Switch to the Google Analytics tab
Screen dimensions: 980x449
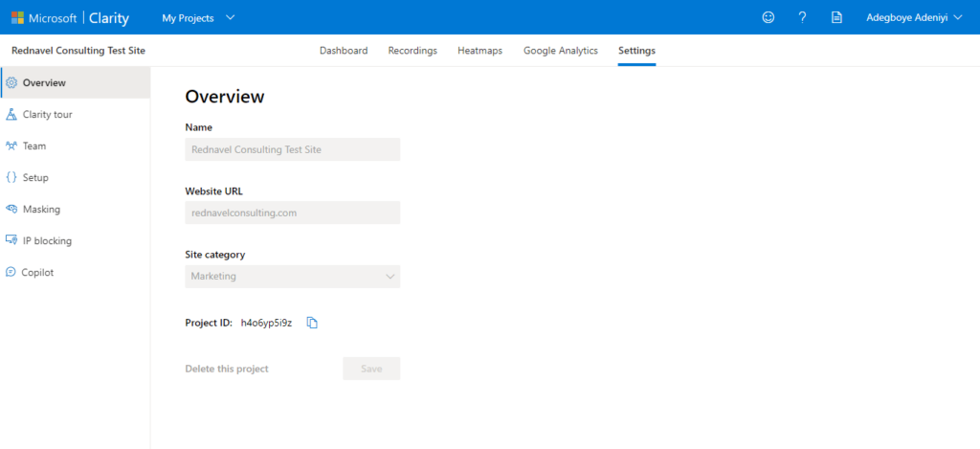point(561,51)
